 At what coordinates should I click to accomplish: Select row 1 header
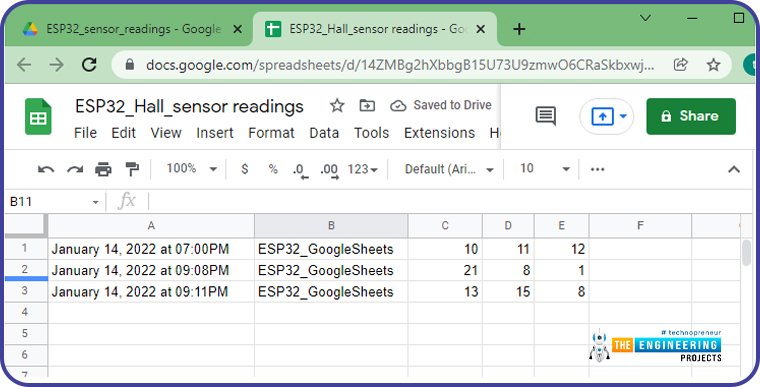click(26, 249)
